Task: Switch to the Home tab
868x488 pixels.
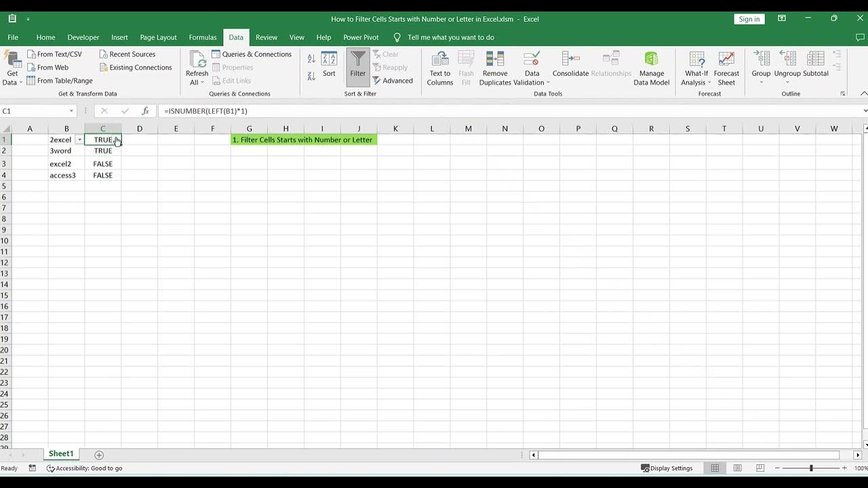Action: point(45,38)
